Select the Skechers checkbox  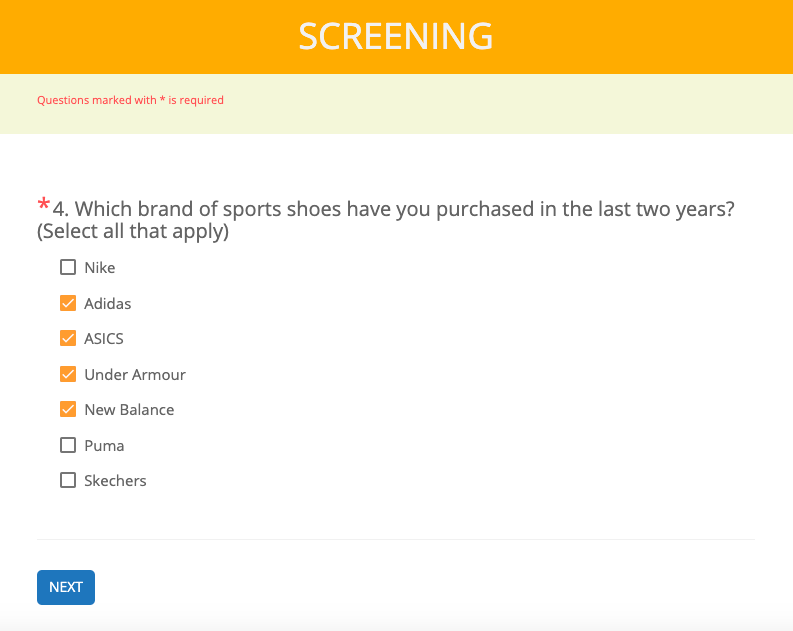pyautogui.click(x=68, y=480)
